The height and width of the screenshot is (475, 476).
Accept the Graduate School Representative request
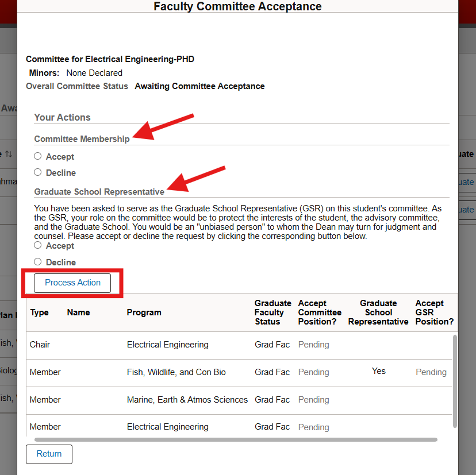click(37, 245)
